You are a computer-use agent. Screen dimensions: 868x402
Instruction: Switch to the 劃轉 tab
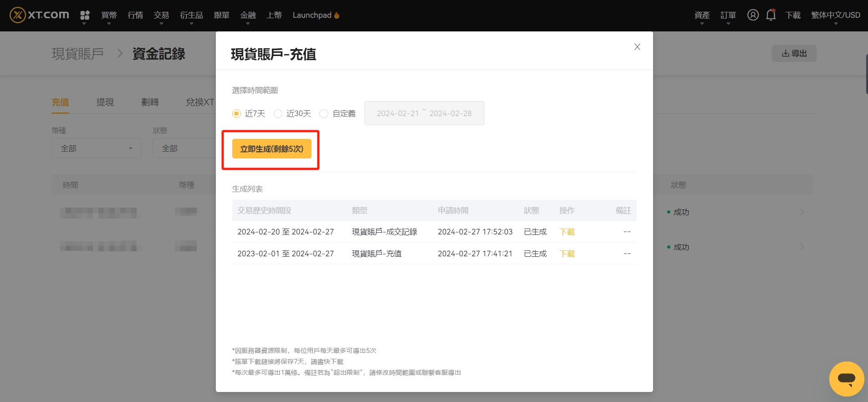click(150, 102)
